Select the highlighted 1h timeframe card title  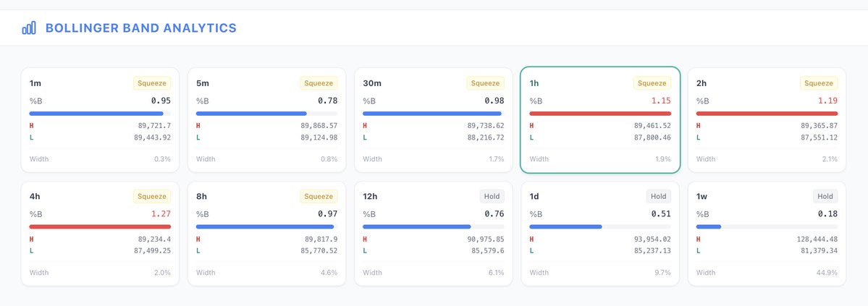click(534, 84)
